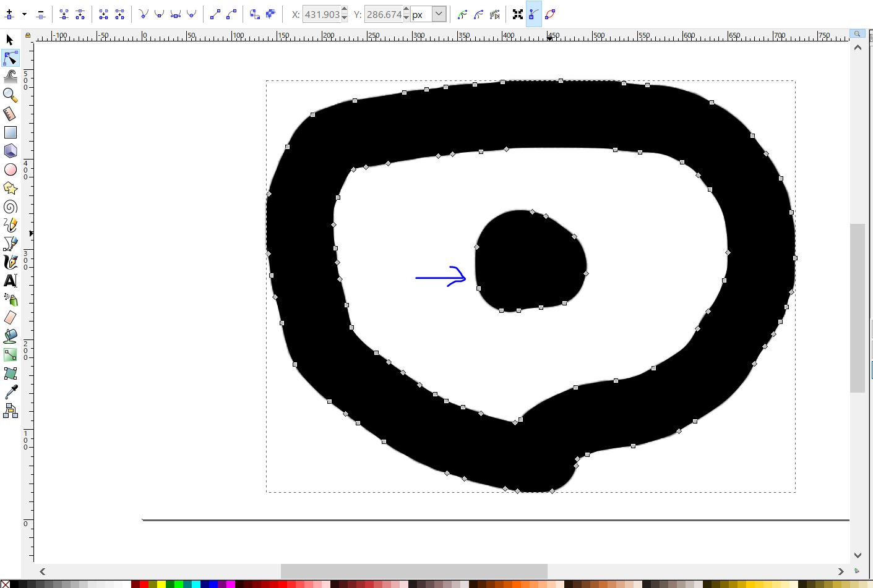Image resolution: width=873 pixels, height=588 pixels.
Task: Delete selected nodes
Action: click(41, 14)
